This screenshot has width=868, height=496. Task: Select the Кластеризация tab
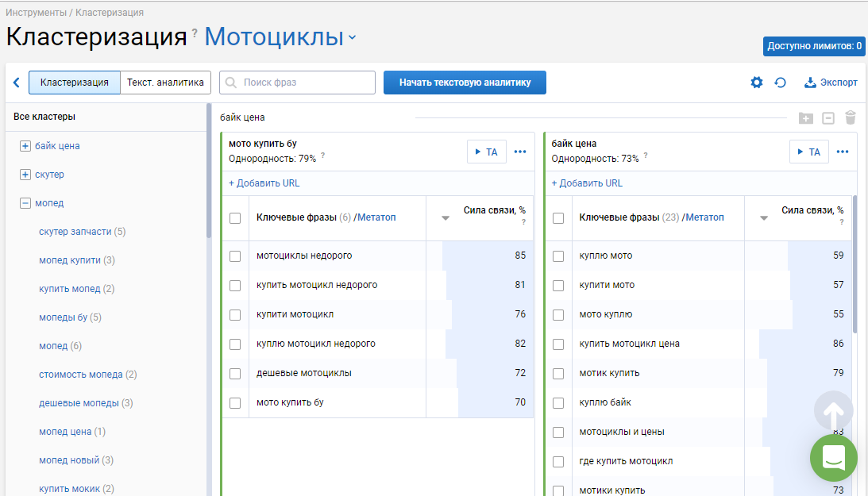pos(74,83)
